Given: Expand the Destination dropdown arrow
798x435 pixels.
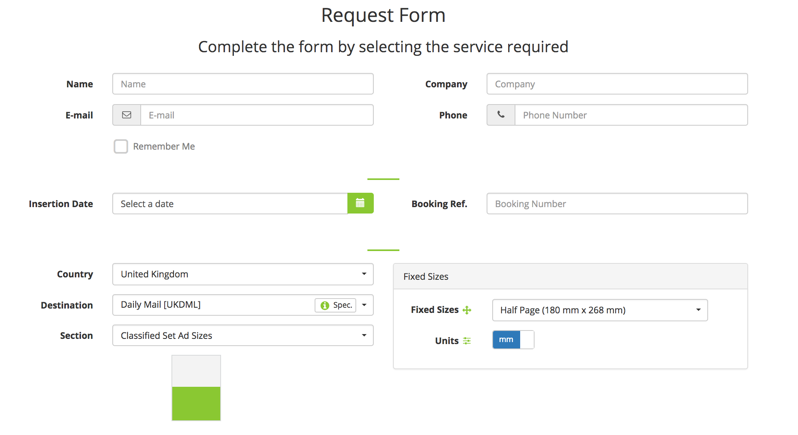Looking at the screenshot, I should 364,305.
